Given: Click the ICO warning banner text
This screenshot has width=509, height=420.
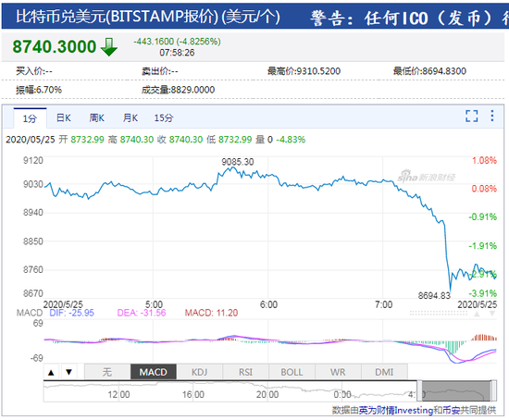Looking at the screenshot, I should click(x=409, y=18).
